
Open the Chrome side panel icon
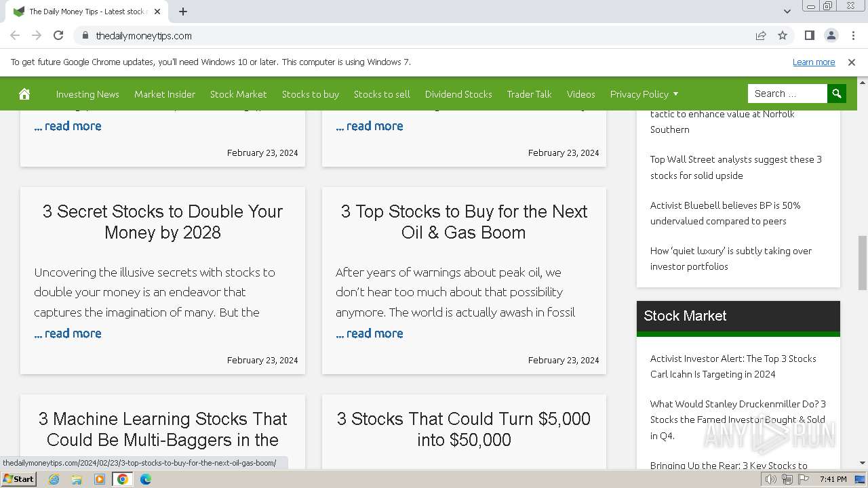pos(809,35)
